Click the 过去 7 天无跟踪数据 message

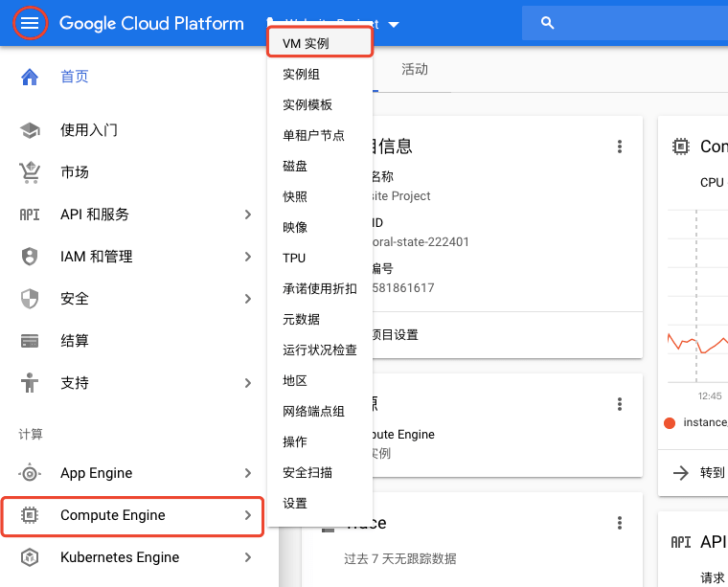click(399, 558)
